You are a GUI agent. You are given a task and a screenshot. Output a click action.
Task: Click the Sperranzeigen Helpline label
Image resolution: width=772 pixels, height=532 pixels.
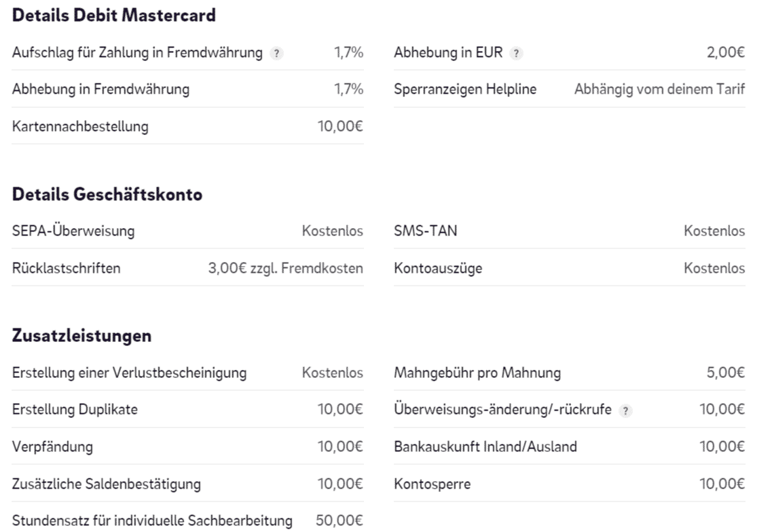[465, 89]
